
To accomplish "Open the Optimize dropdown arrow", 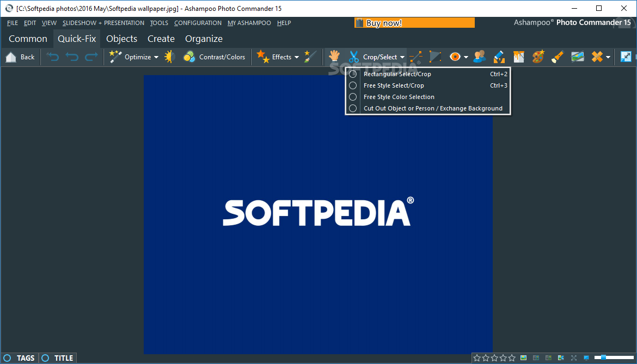I will click(x=156, y=57).
